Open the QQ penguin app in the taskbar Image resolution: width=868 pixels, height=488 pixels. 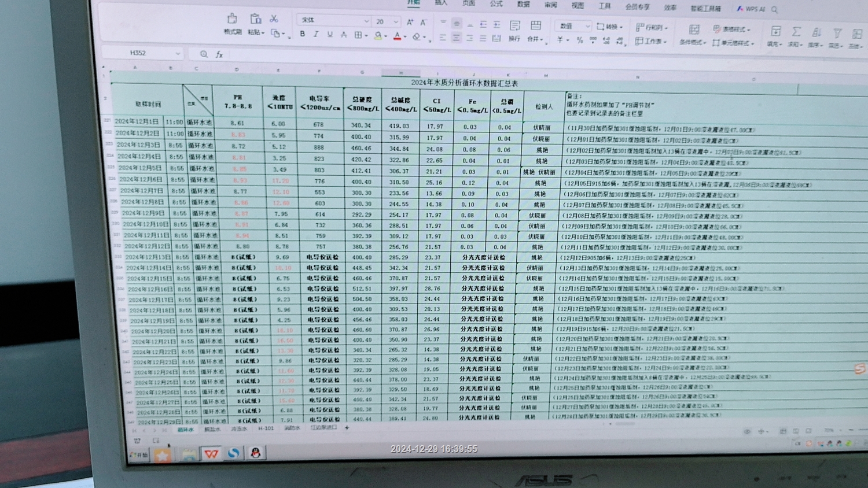coord(255,453)
